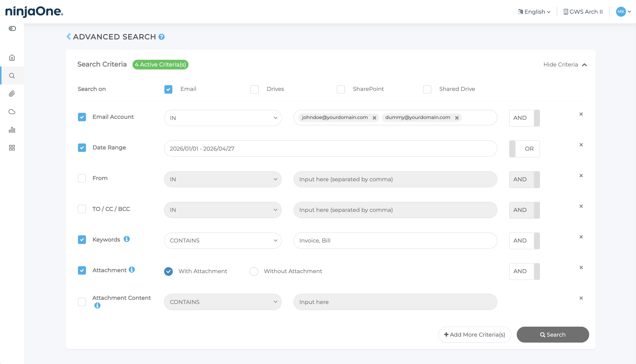Screen dimensions: 636x364
Task: Open the Attachment Content CONTAINS dropdown
Action: point(223,302)
